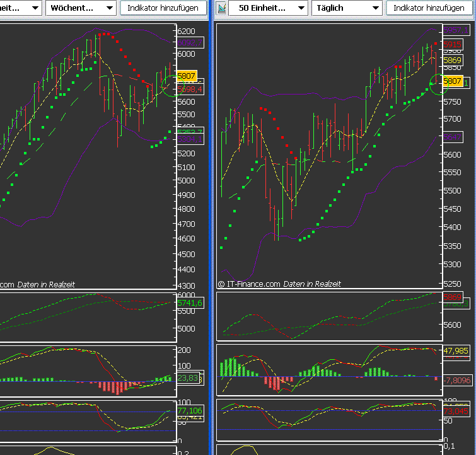The image size is (476, 455).
Task: Click the 4300 axis tick on the weekly chart
Action: tap(187, 285)
